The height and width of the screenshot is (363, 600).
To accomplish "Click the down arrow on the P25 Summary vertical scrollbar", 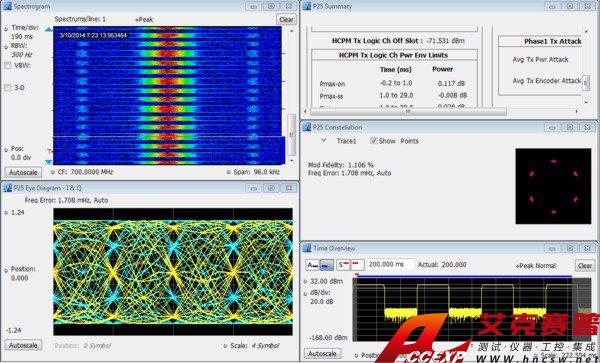I will tap(586, 103).
